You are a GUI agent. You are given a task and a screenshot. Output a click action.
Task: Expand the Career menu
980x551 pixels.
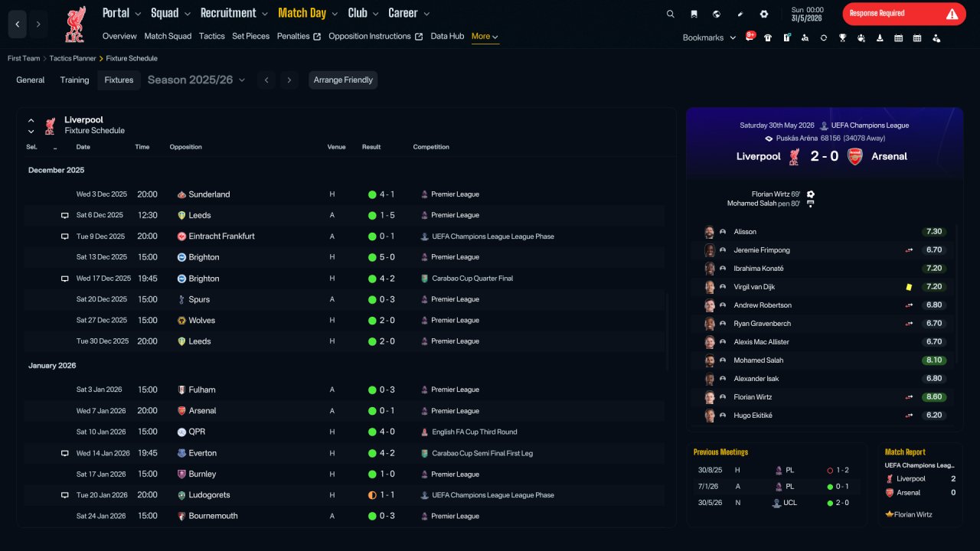[x=409, y=13]
